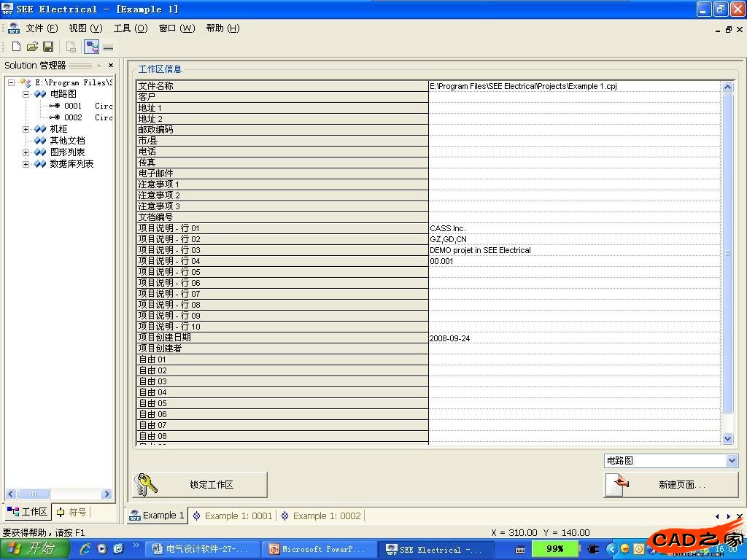Click the 客户 value input cell
The width and height of the screenshot is (747, 560).
(x=574, y=97)
